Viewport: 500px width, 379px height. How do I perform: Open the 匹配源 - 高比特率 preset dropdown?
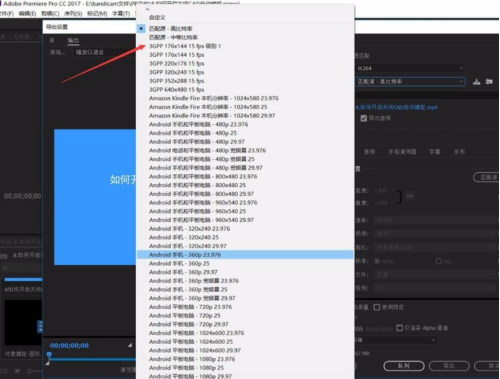click(x=410, y=82)
